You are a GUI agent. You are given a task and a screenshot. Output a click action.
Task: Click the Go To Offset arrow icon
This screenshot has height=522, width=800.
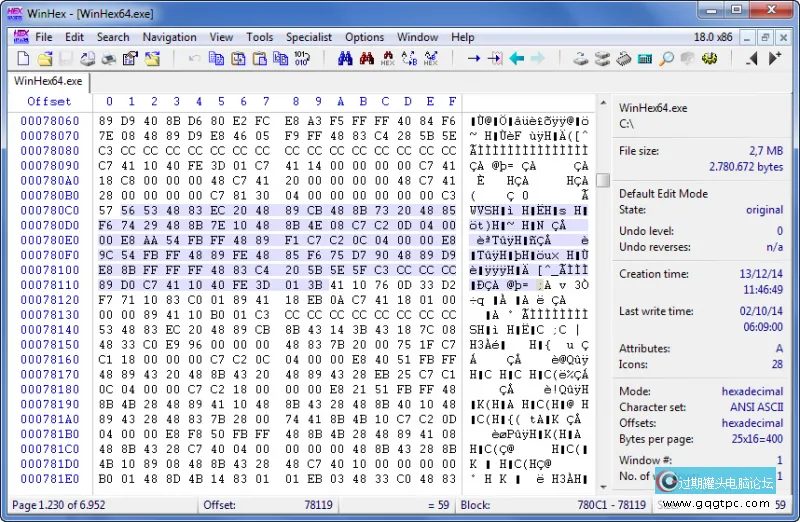pos(474,59)
